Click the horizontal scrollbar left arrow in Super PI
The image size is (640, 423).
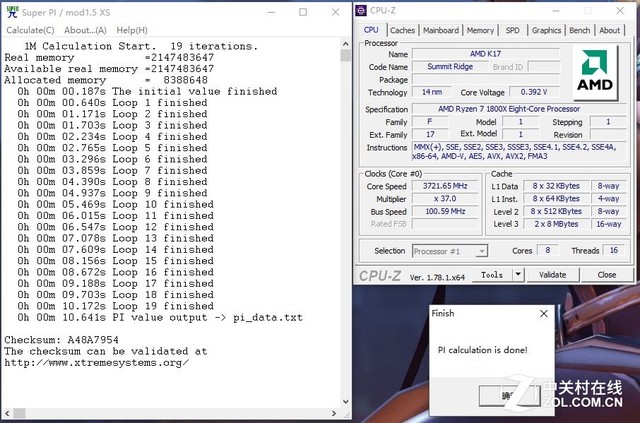pyautogui.click(x=7, y=413)
